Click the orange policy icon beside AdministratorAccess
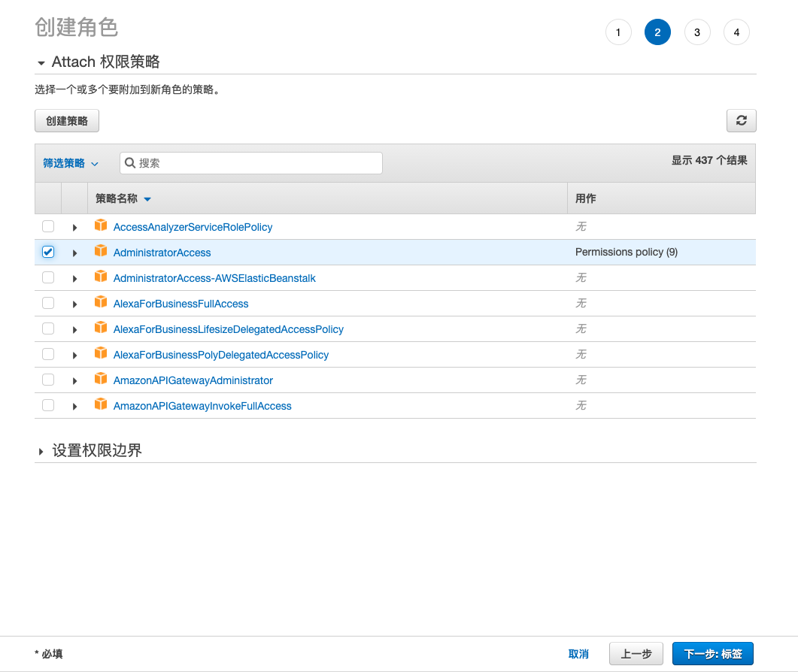This screenshot has height=672, width=798. pyautogui.click(x=101, y=252)
